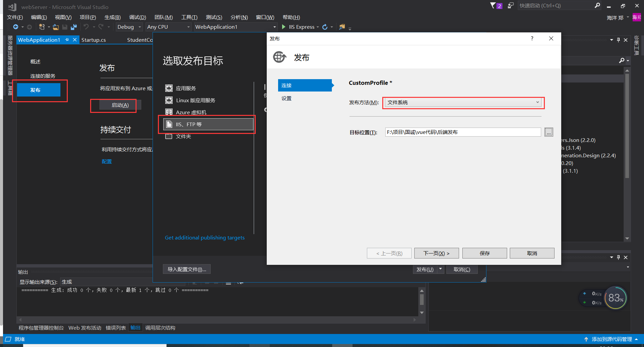This screenshot has width=644, height=347.
Task: Open the 文件(F) menu
Action: click(x=15, y=17)
